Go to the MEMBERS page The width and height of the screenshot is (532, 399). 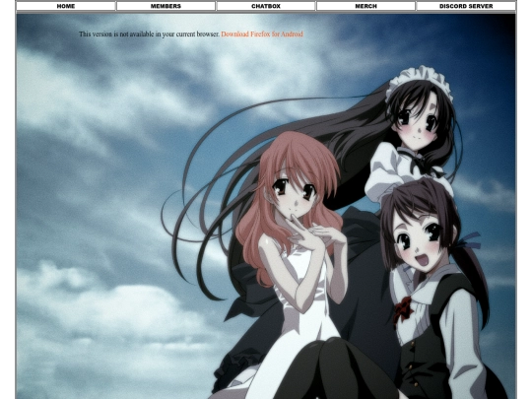pos(166,6)
